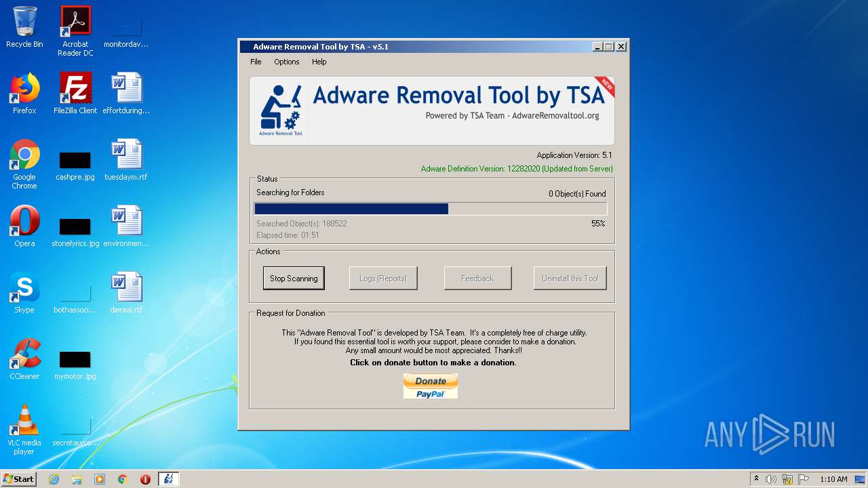Click the AdwareRemovaltool.org banner text
The height and width of the screenshot is (488, 868).
point(555,116)
